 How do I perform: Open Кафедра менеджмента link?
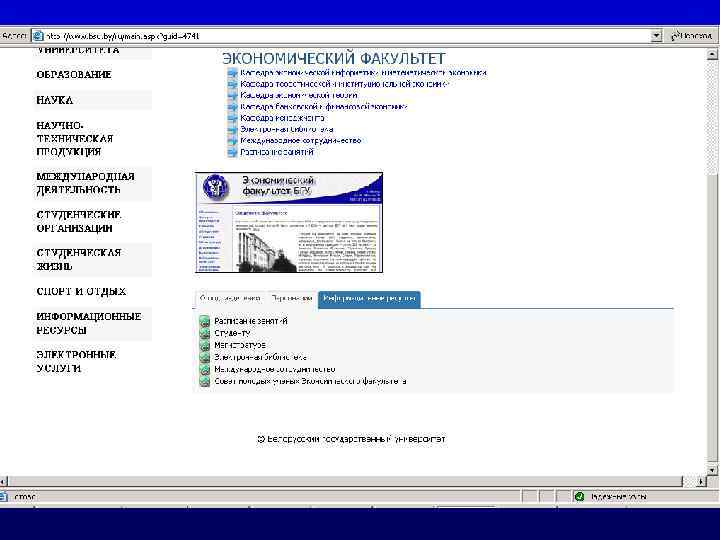(282, 118)
